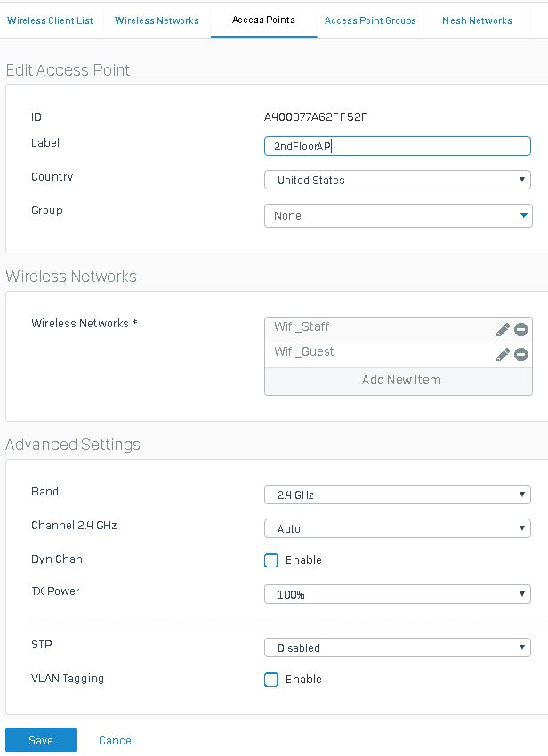Switch to the Wireless Client List tab
The image size is (548, 756).
tap(50, 20)
